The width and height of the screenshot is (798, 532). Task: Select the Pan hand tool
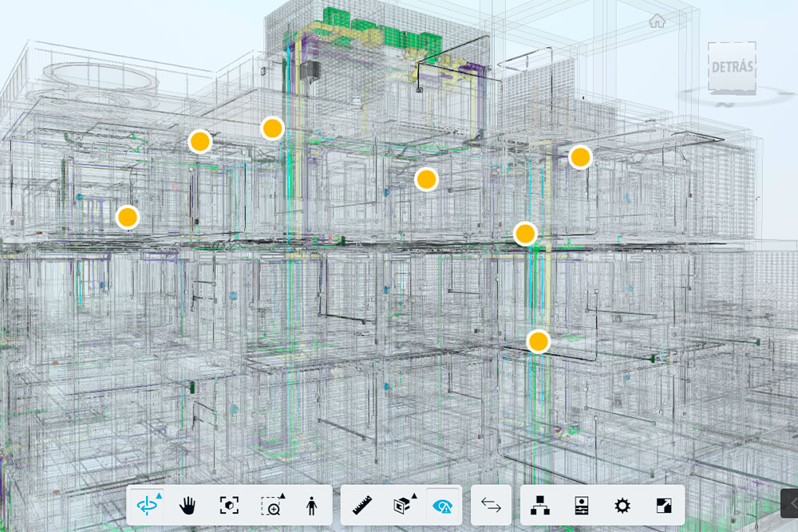[188, 506]
